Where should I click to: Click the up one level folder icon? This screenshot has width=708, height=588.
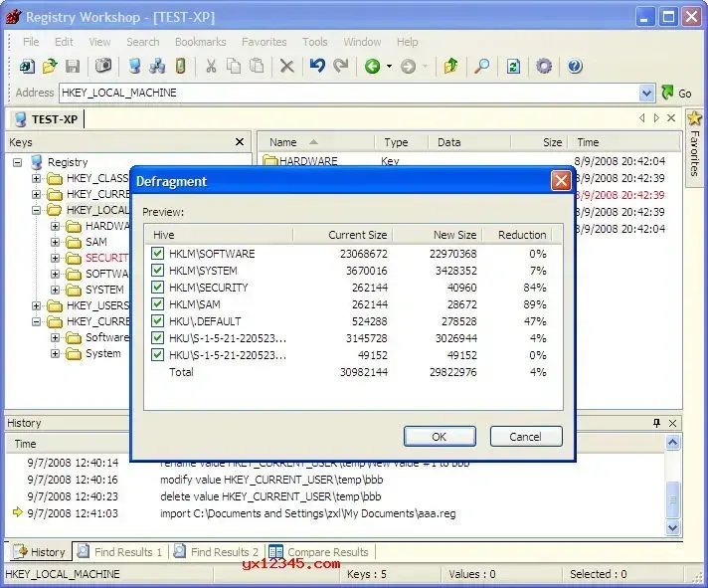coord(450,67)
